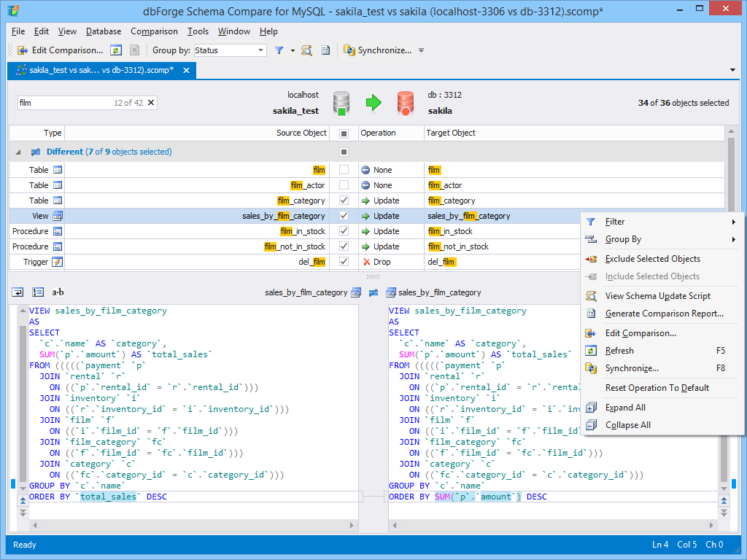
Task: Check the film table row checkbox
Action: [344, 169]
